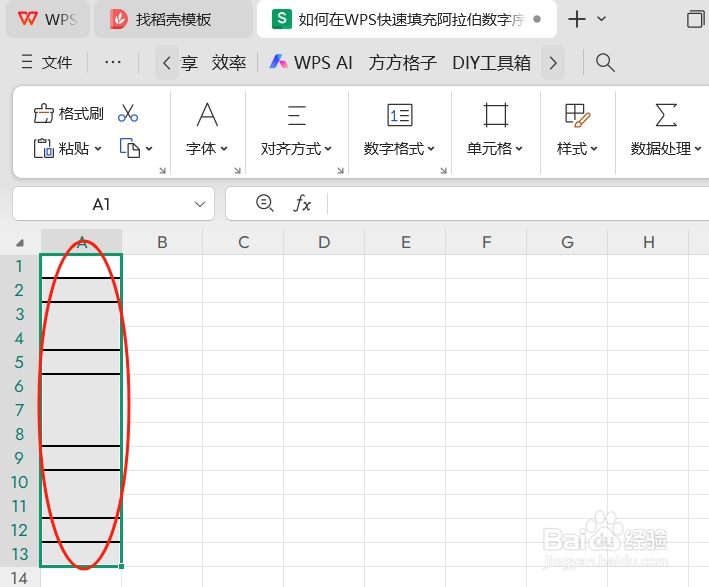
Task: Select row 14 header
Action: [x=19, y=578]
